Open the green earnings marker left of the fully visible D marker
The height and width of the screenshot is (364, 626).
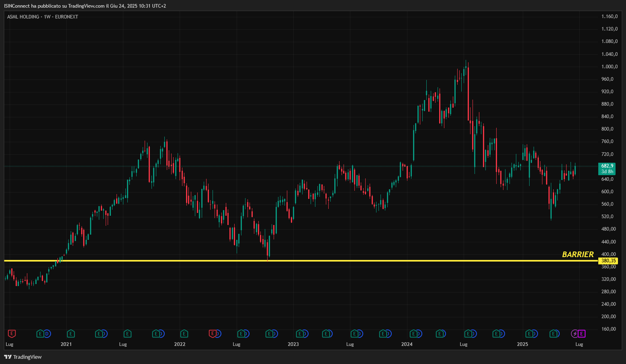40,333
